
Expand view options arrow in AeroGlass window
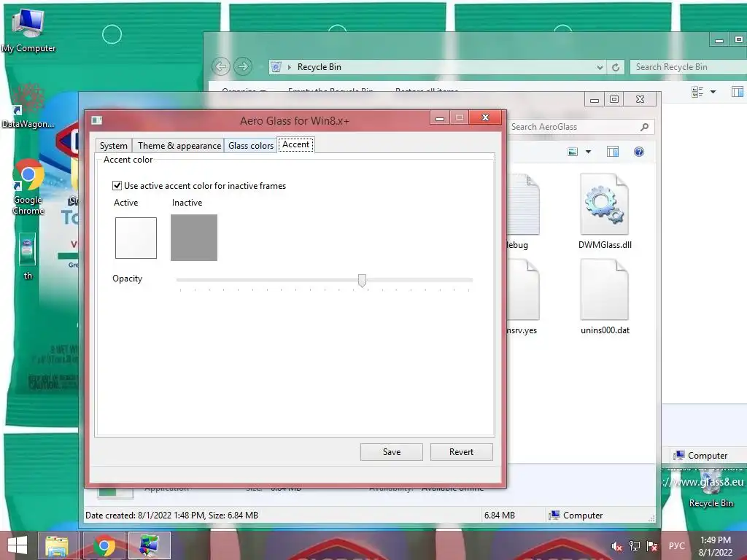click(589, 152)
